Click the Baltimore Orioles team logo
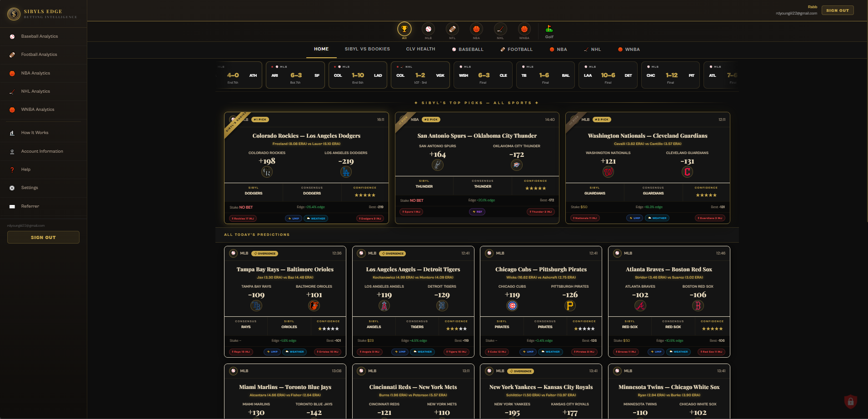Screen dimensions: 868x419 coord(314,306)
